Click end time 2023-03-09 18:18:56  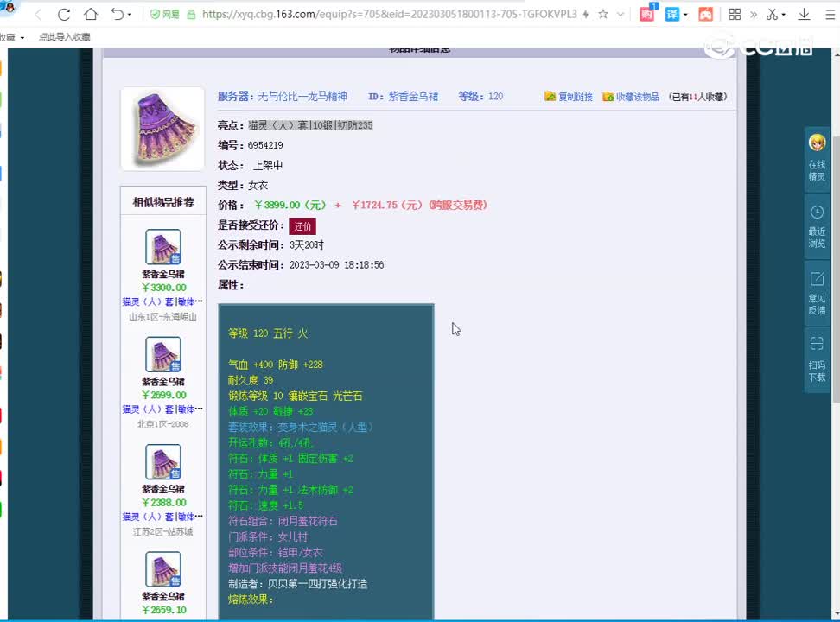[336, 265]
